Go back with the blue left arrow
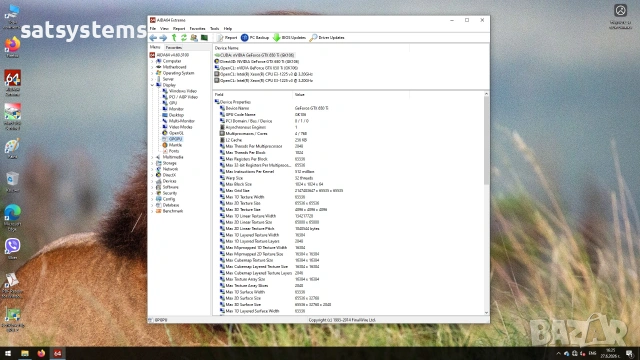The height and width of the screenshot is (360, 640). (153, 38)
